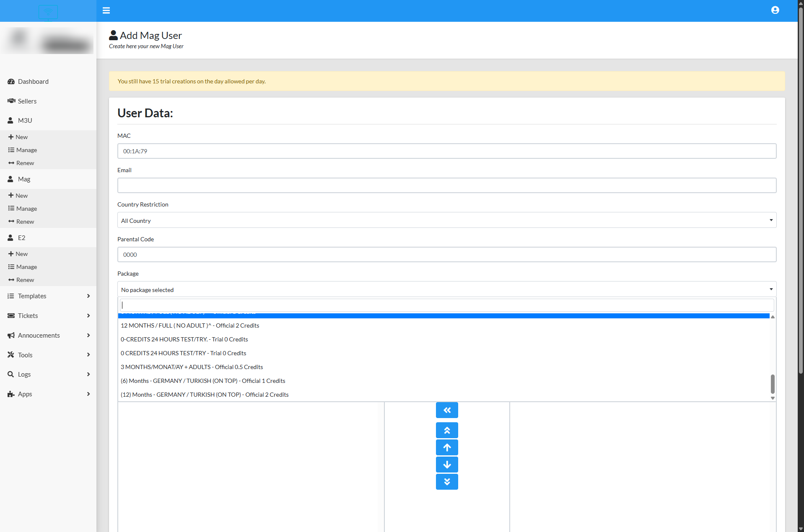This screenshot has height=532, width=804.
Task: Expand the Tools sidebar section
Action: click(48, 355)
